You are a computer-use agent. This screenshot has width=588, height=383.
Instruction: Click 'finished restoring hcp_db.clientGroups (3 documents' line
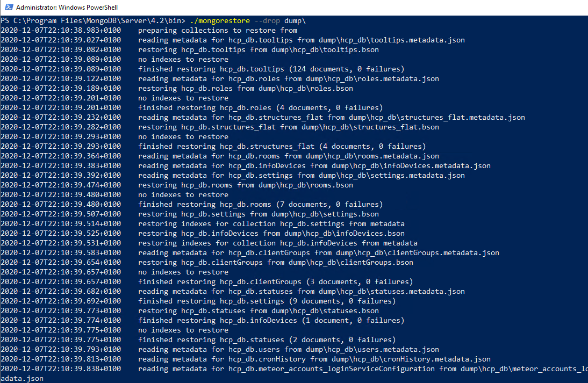(x=276, y=282)
